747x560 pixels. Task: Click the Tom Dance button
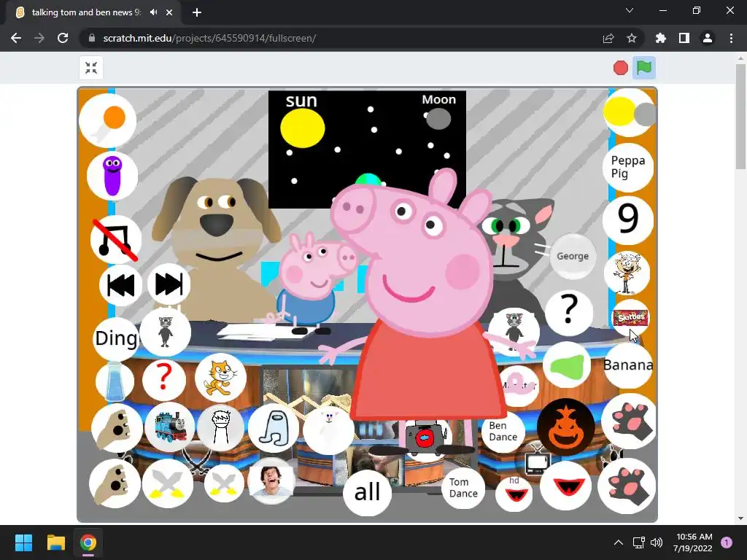463,488
